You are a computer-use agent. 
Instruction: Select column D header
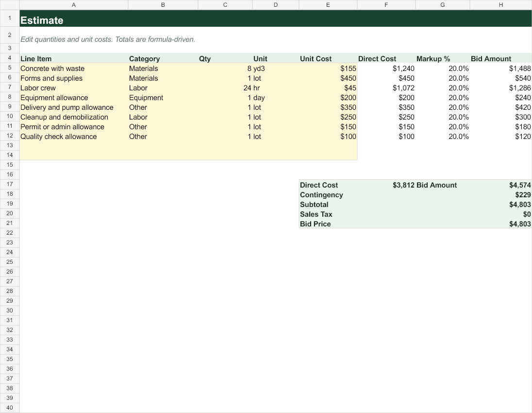[276, 5]
